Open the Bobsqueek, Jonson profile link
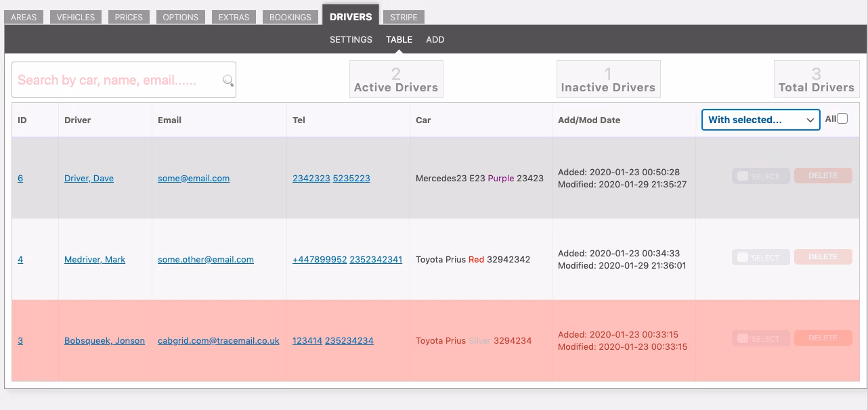Image resolution: width=868 pixels, height=410 pixels. (104, 340)
